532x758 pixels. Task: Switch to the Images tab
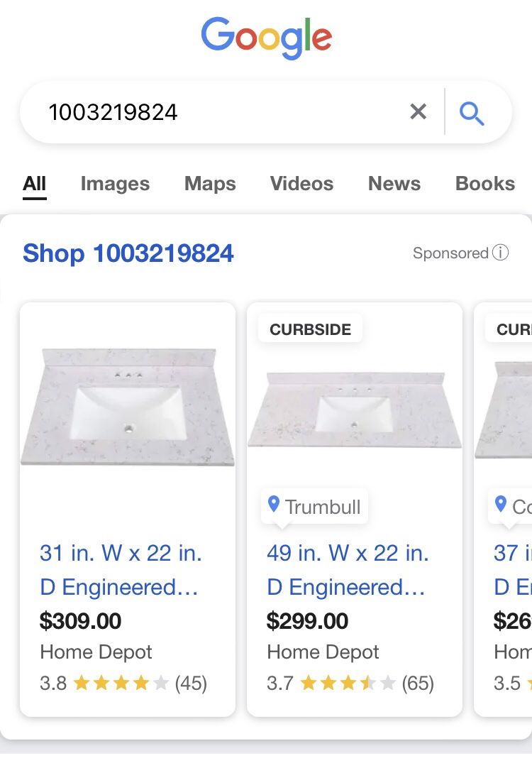(x=115, y=184)
